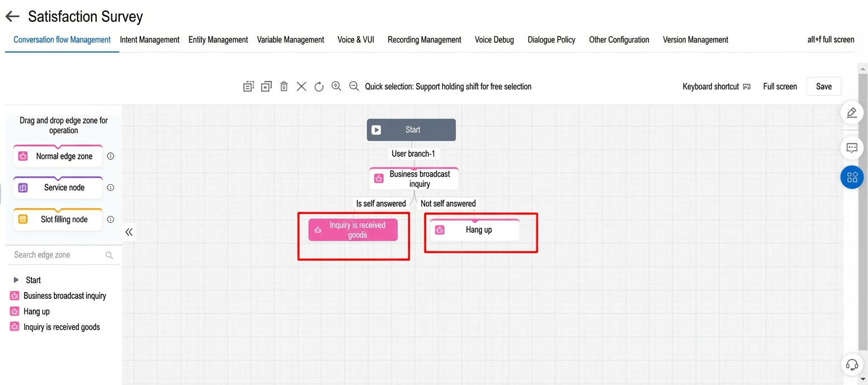This screenshot has height=385, width=868.
Task: Open the chat bubble floating button
Action: coord(852,148)
